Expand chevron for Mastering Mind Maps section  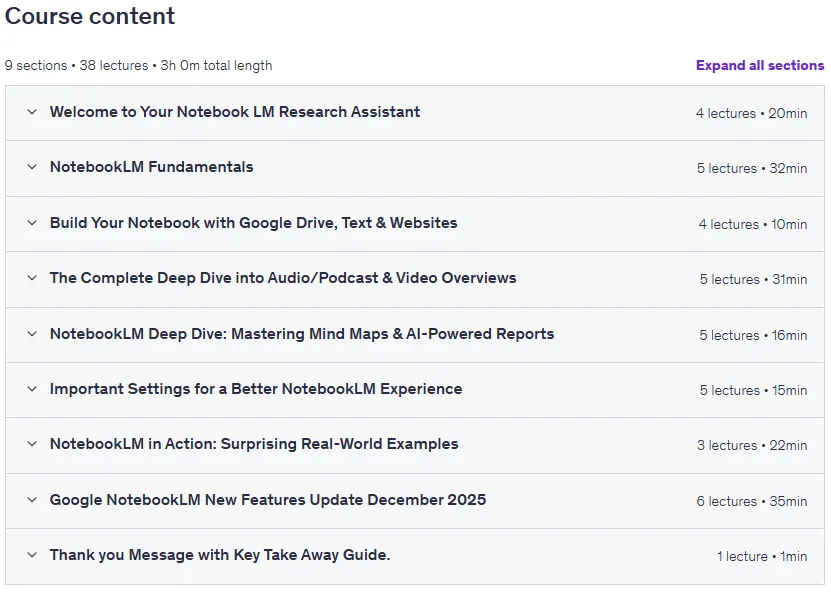tap(32, 334)
